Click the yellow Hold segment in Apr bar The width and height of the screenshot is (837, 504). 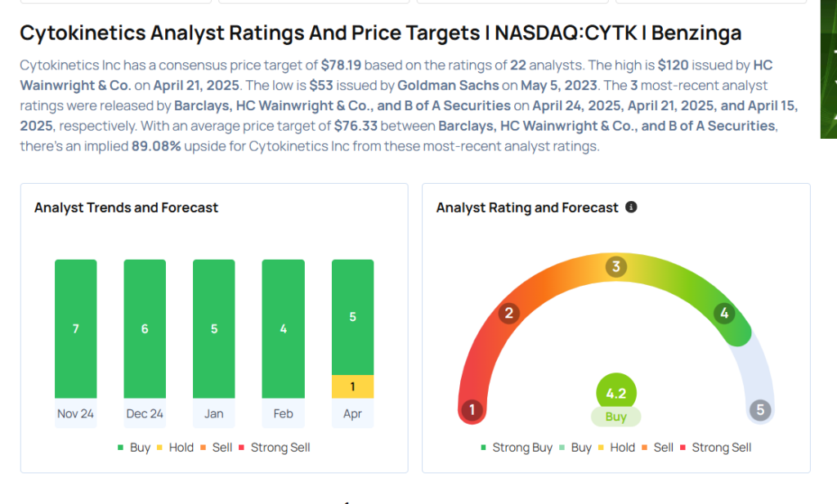(x=352, y=386)
